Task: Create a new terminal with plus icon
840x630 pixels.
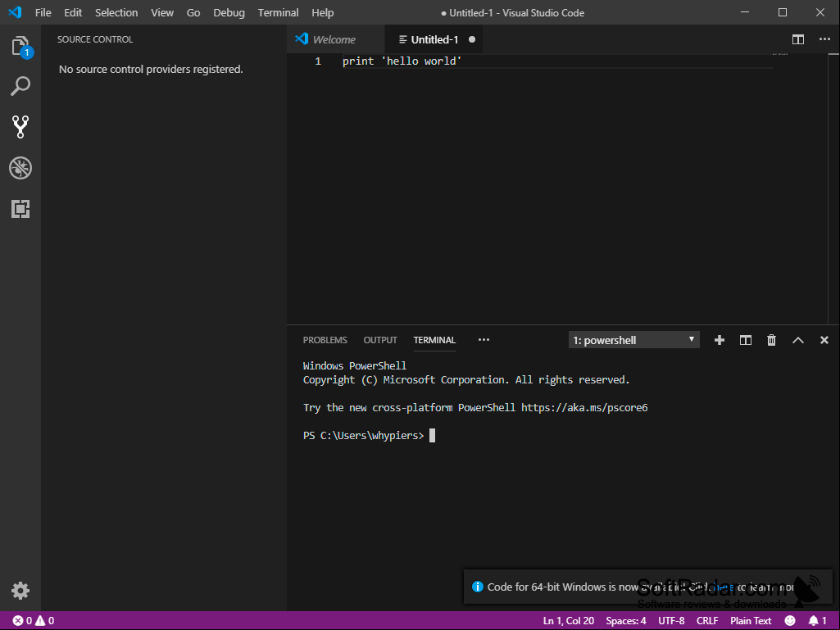Action: [x=720, y=340]
